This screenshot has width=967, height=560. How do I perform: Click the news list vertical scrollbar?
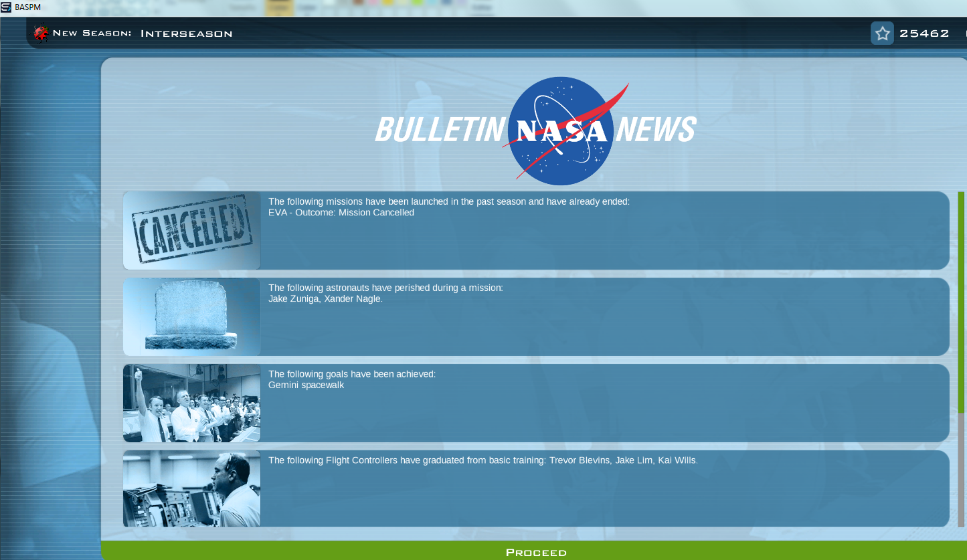(962, 358)
